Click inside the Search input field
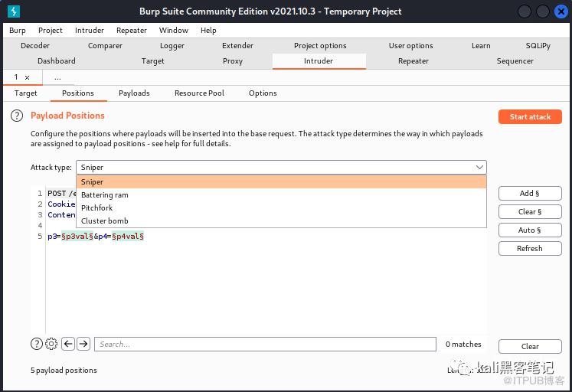The height and width of the screenshot is (392, 572). 265,345
